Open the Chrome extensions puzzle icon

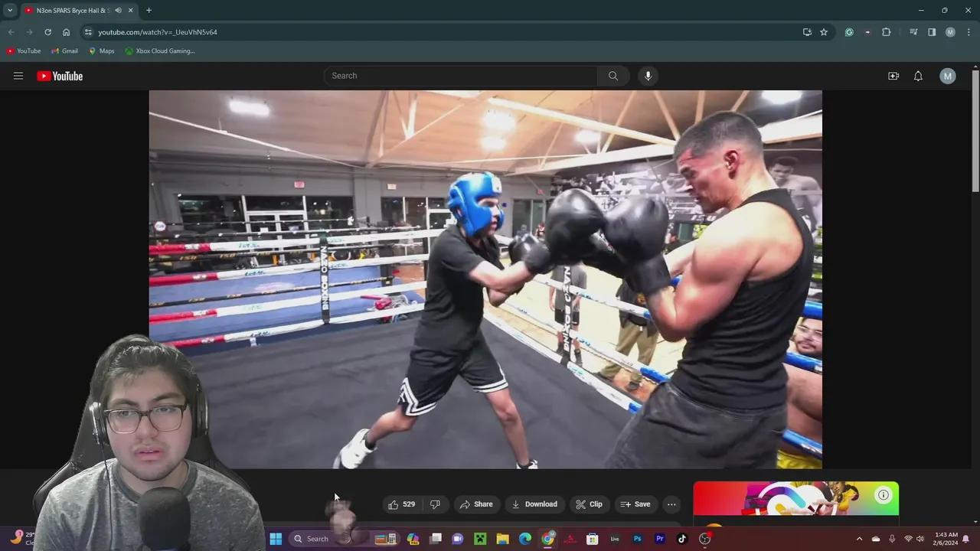[886, 32]
